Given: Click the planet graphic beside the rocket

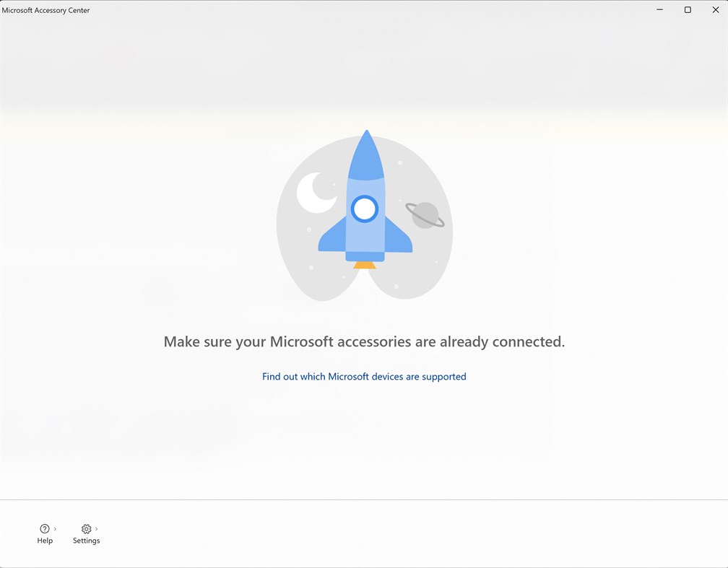Looking at the screenshot, I should (x=425, y=214).
